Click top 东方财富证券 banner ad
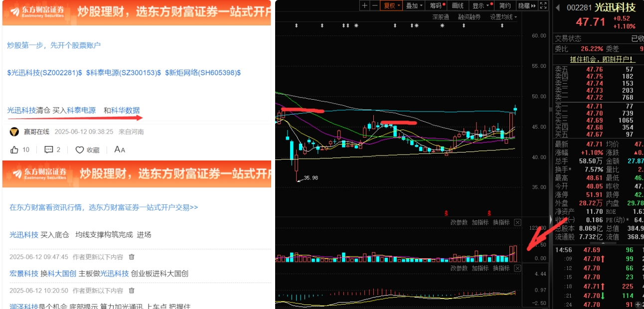Image resolution: width=644 pixels, height=309 pixels. pos(137,12)
